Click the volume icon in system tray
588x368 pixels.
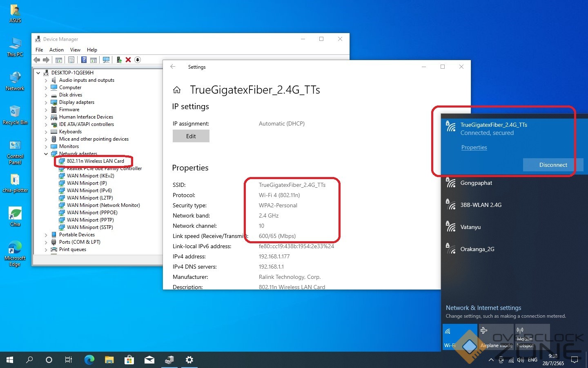click(520, 360)
